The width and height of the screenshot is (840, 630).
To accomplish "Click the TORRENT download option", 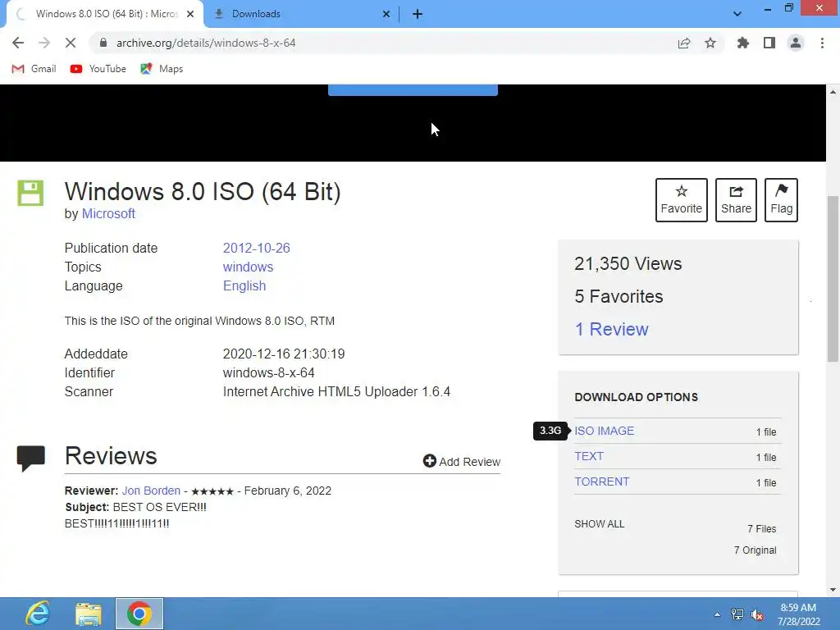I will click(601, 482).
